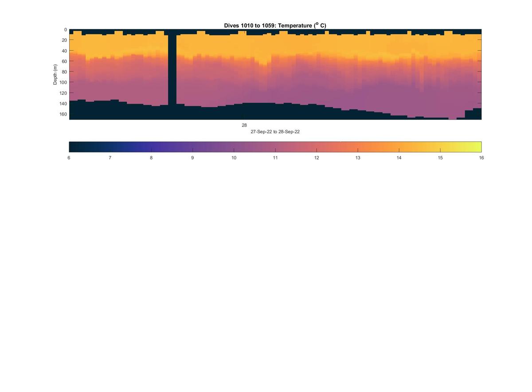This screenshot has width=532, height=392.
Task: Click the x-axis tick label '28'
Action: coord(244,125)
